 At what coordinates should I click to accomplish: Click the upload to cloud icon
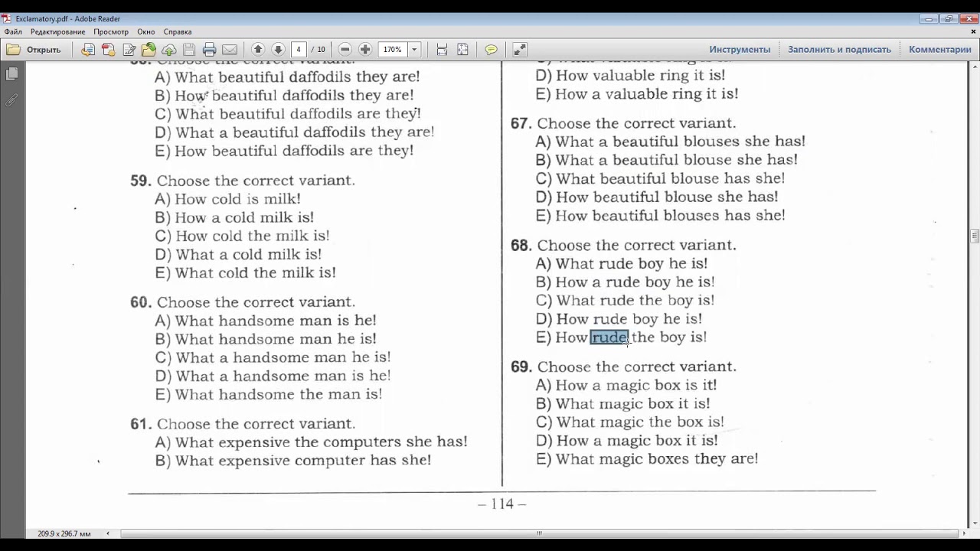pos(168,50)
